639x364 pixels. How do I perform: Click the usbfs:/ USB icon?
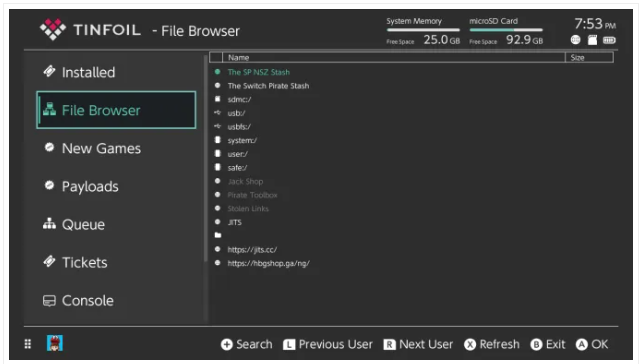218,126
